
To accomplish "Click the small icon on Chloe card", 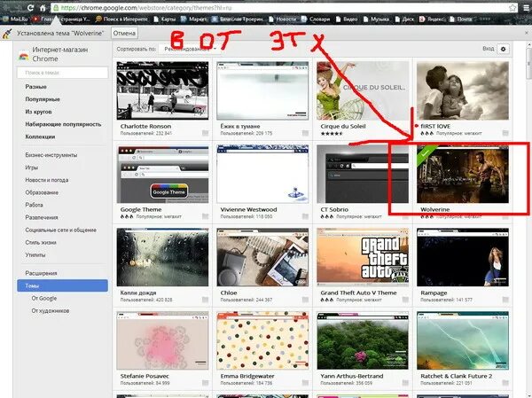I will [x=305, y=300].
